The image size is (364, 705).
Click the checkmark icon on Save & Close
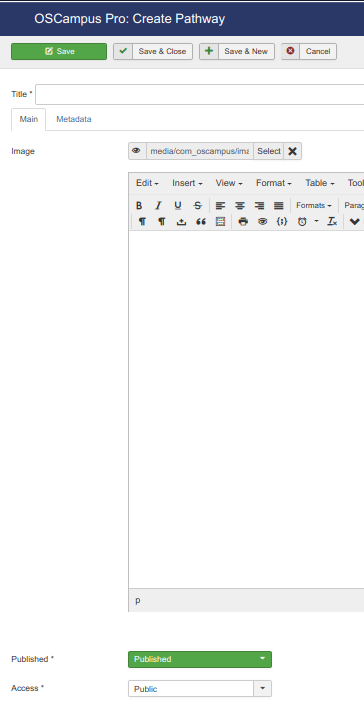123,51
